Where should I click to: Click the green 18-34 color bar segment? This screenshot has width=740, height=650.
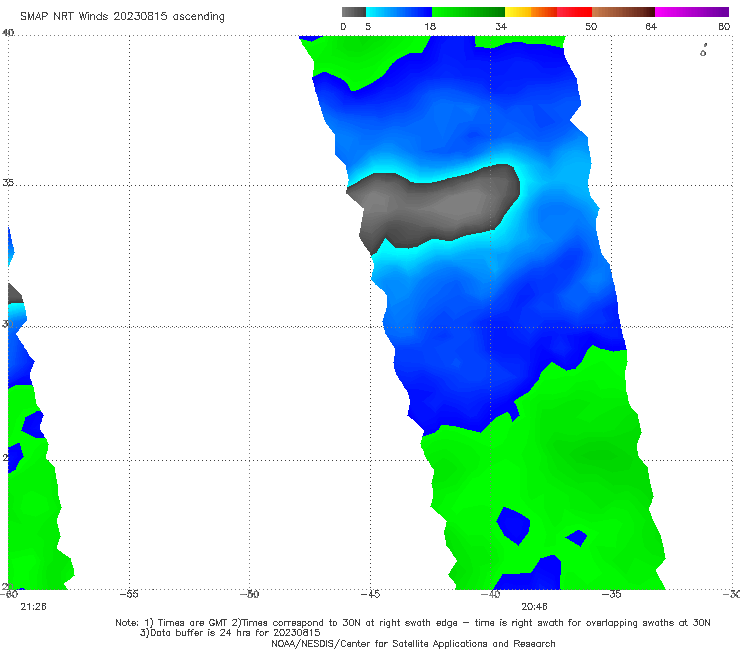click(x=468, y=12)
